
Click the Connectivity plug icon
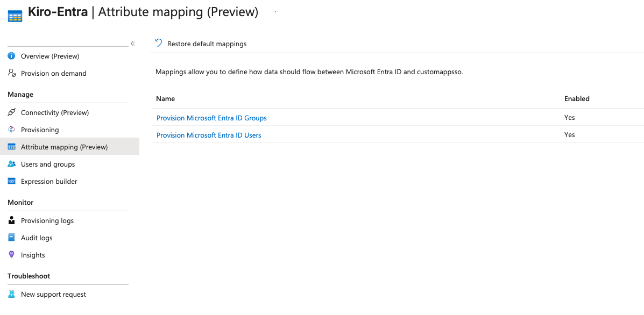(11, 112)
